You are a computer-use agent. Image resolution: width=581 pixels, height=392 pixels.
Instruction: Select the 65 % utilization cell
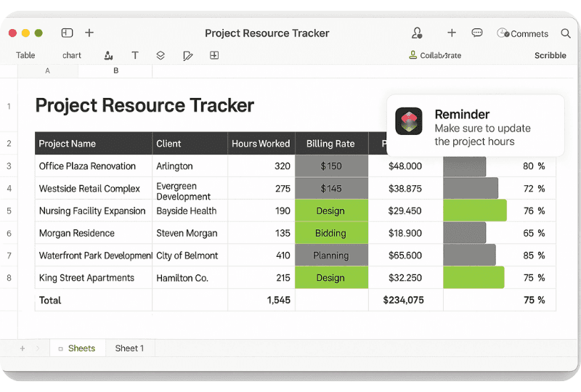click(534, 233)
